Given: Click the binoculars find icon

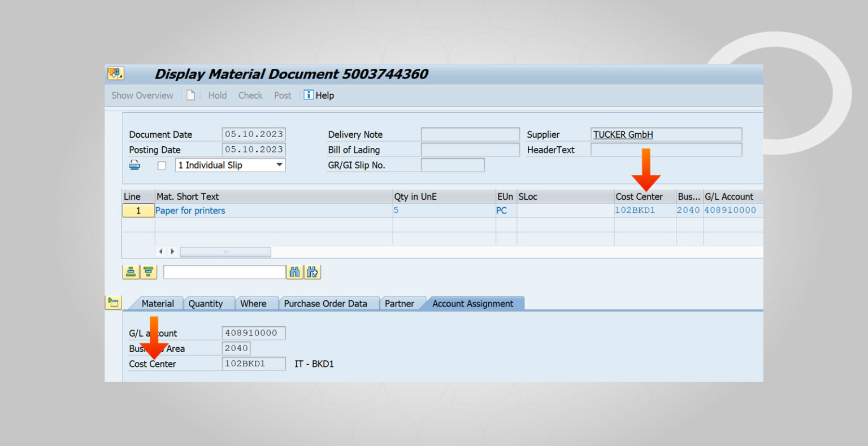Looking at the screenshot, I should pyautogui.click(x=294, y=272).
